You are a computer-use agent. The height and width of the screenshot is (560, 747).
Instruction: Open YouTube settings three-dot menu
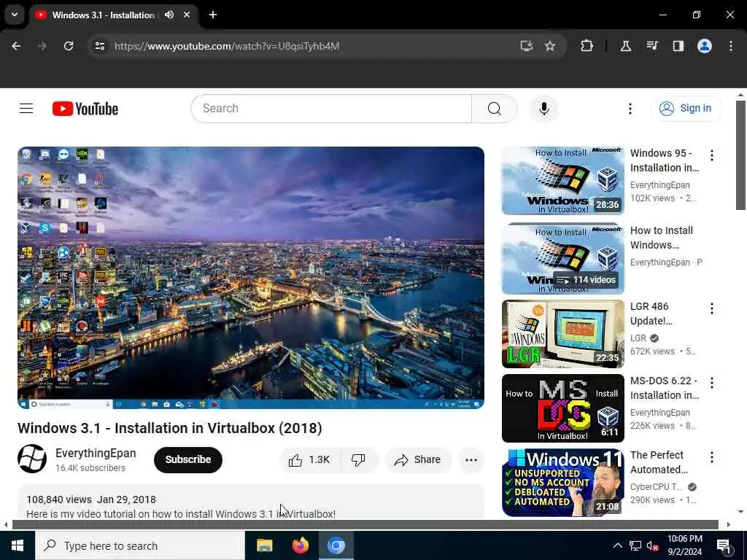click(630, 109)
